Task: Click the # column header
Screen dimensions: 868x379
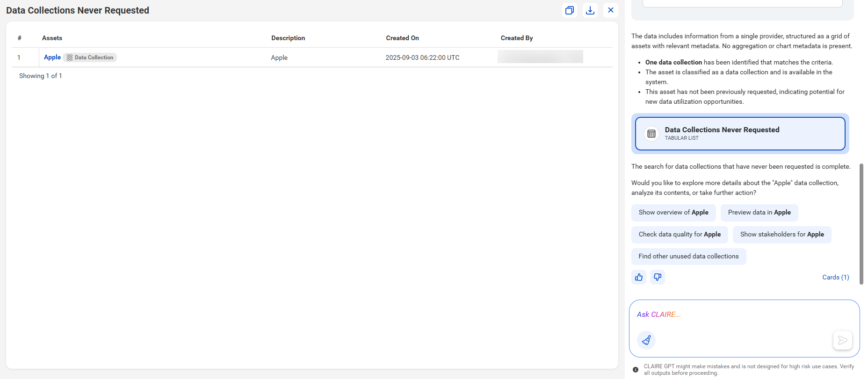Action: [20, 38]
